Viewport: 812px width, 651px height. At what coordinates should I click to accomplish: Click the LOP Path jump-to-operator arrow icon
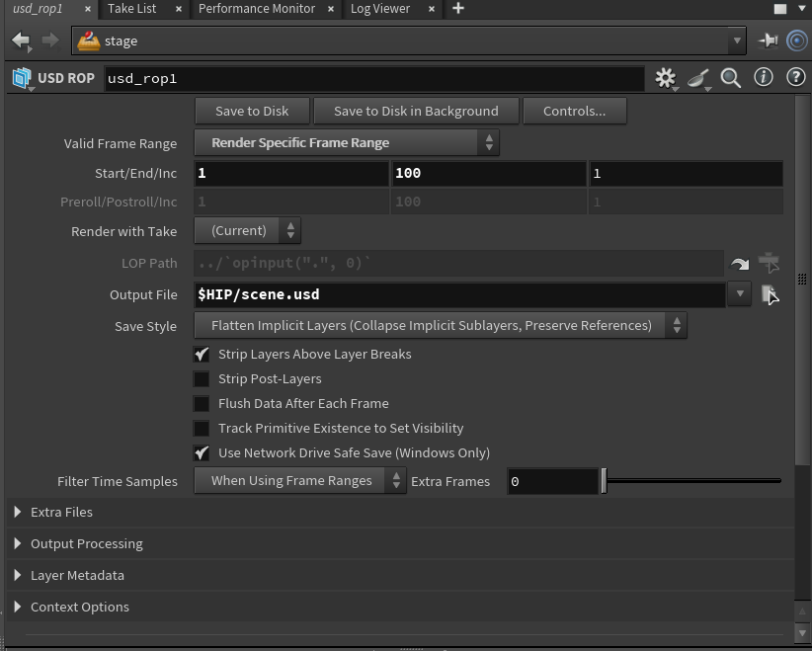[740, 264]
